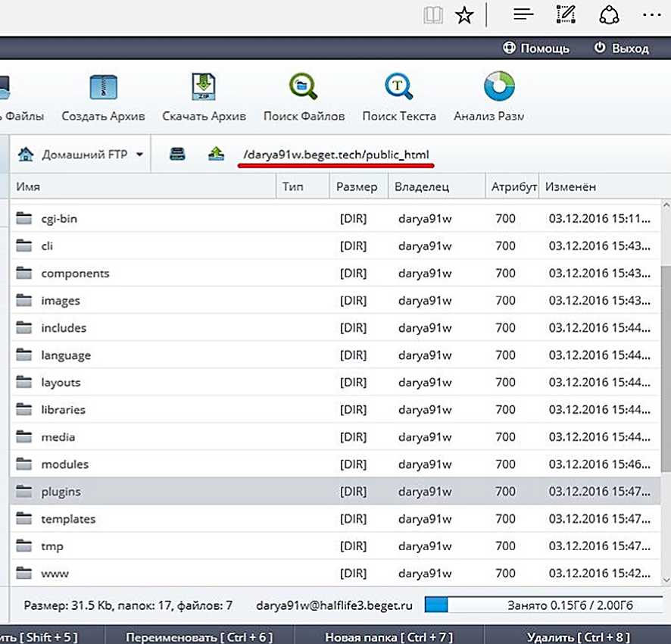Launch the Анализ Размера disk analysis icon

coord(499,88)
